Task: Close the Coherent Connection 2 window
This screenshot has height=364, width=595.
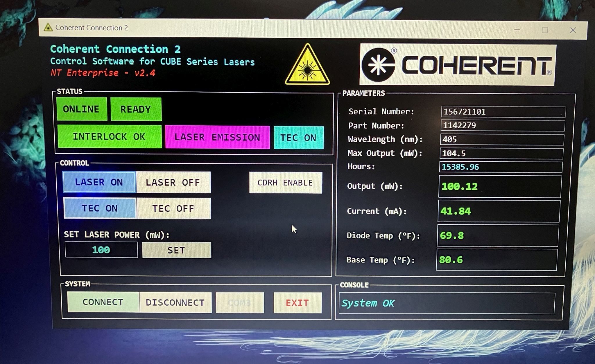Action: pos(573,30)
